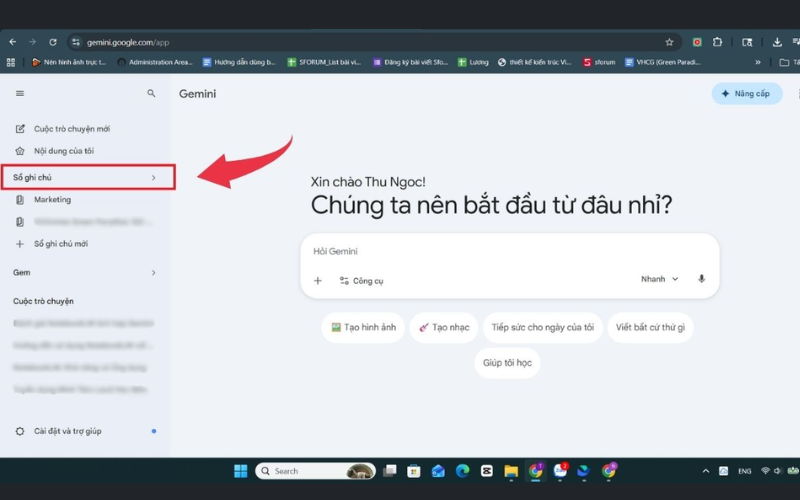Select the 'Giúp tôi học' chip

[507, 363]
